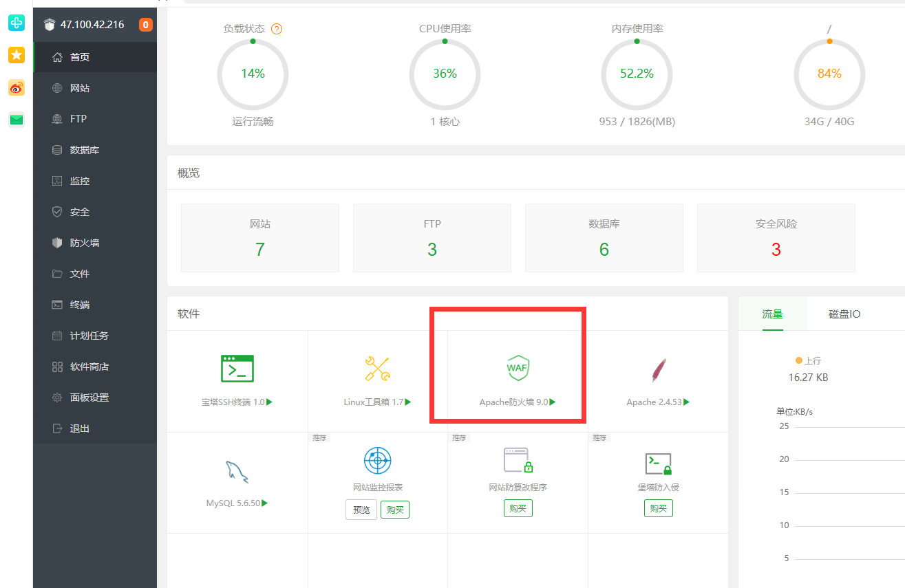Screen dimensions: 905x588
Task: Click 购买 under 网站监控报表
Action: (x=395, y=510)
